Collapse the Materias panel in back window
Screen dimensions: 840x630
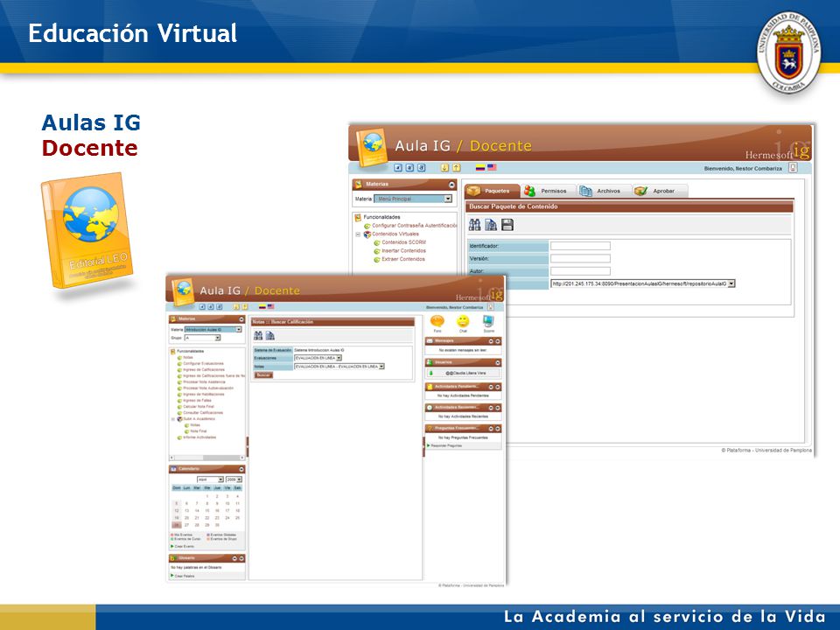[x=451, y=185]
